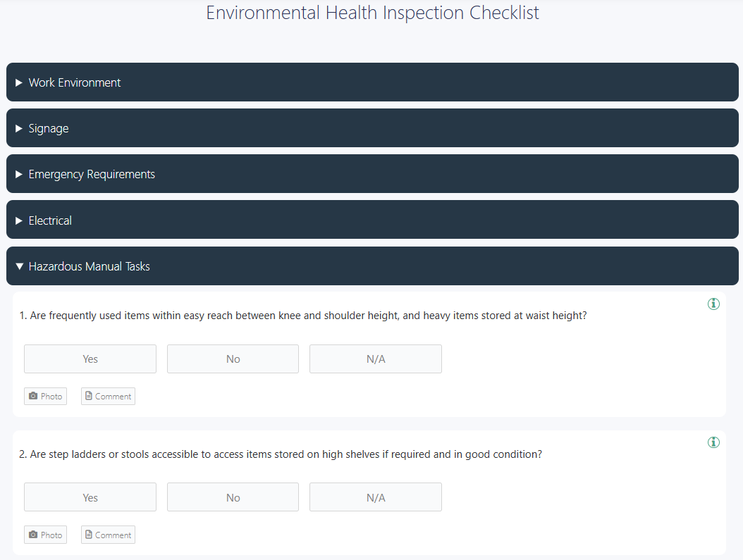Click document icon in question 1 Comment button
Screen dimensions: 743x560
(x=89, y=396)
